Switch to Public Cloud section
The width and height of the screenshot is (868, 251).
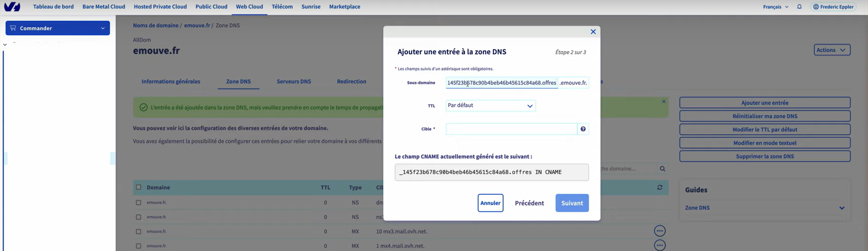click(x=211, y=7)
